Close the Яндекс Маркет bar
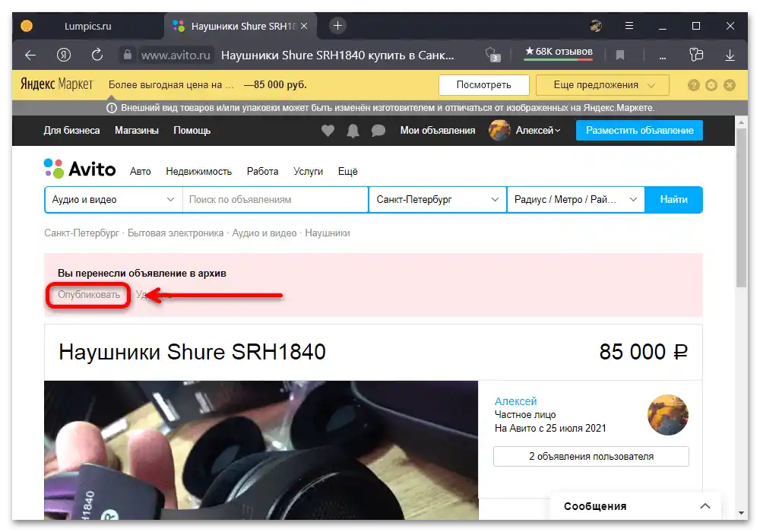This screenshot has height=532, width=760. (729, 85)
